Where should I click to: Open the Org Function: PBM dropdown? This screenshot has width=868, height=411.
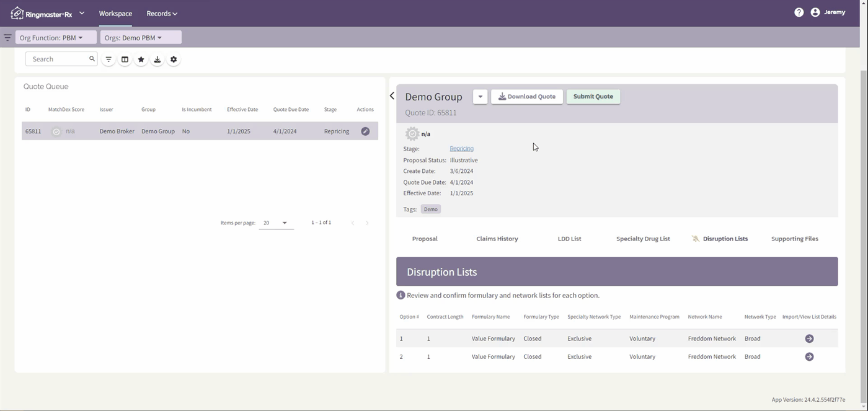click(55, 37)
